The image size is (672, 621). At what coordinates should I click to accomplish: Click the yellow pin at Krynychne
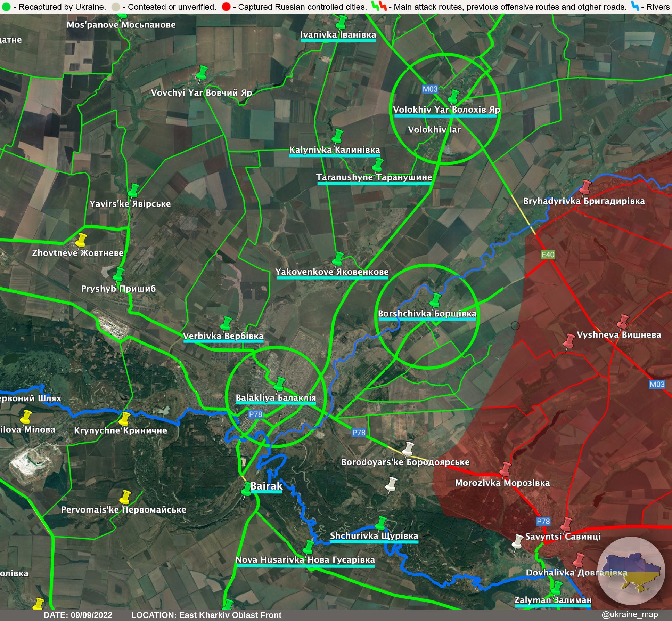(x=124, y=419)
